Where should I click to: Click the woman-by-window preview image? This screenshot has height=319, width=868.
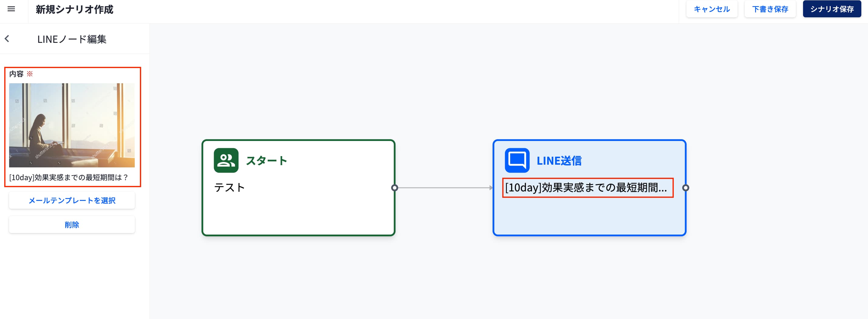pos(72,125)
